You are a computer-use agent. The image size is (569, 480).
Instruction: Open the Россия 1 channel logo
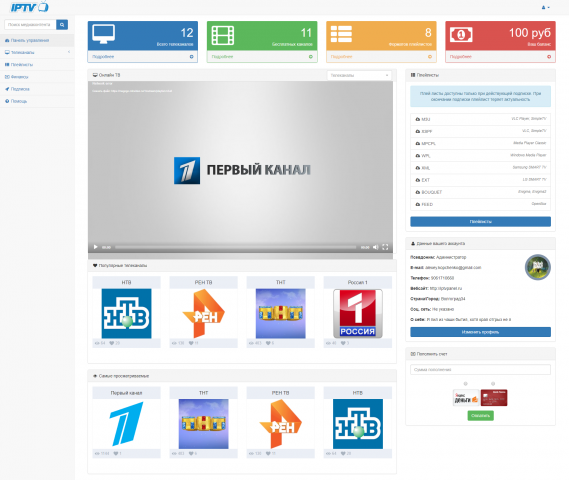click(358, 313)
